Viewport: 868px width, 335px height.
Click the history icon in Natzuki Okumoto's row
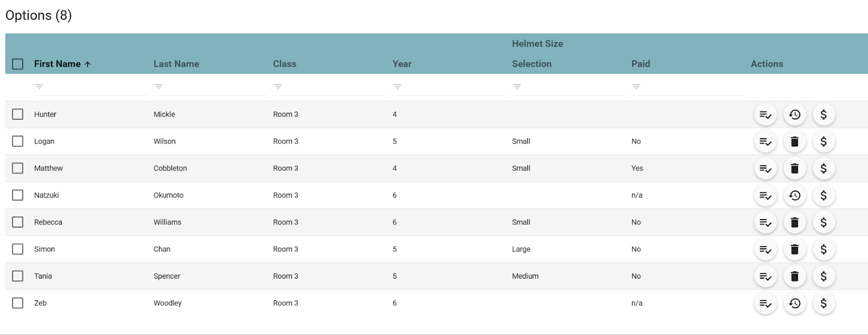[794, 196]
